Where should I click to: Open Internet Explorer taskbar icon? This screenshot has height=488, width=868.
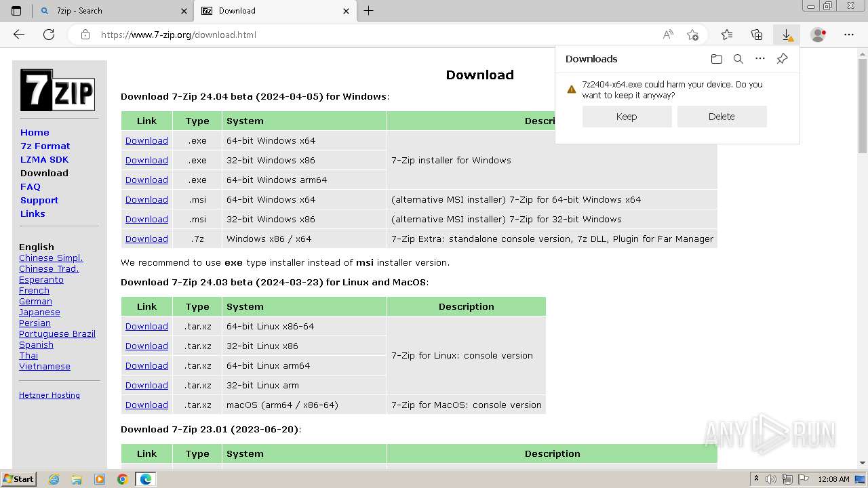pyautogui.click(x=54, y=479)
